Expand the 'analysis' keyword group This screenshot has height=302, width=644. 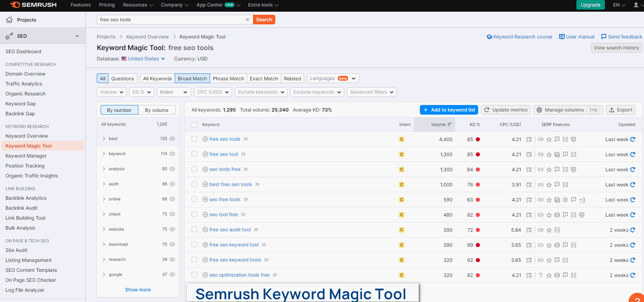[104, 169]
